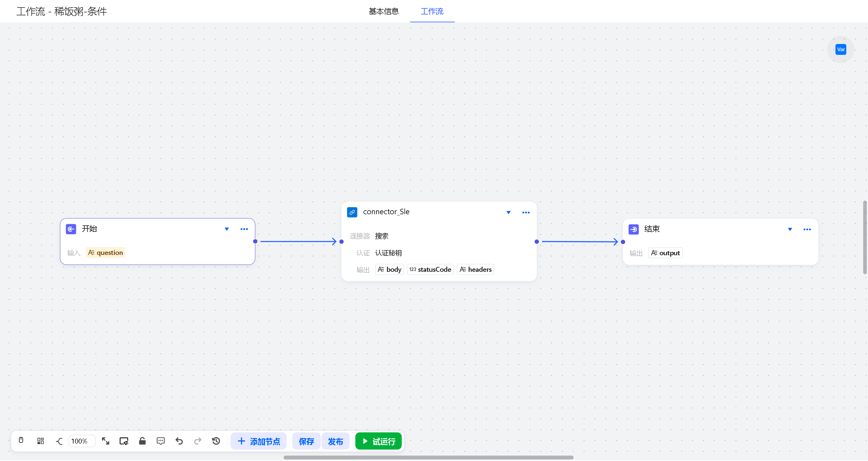Click the 100% zoom level field
Viewport: 868px width, 461px height.
82,441
